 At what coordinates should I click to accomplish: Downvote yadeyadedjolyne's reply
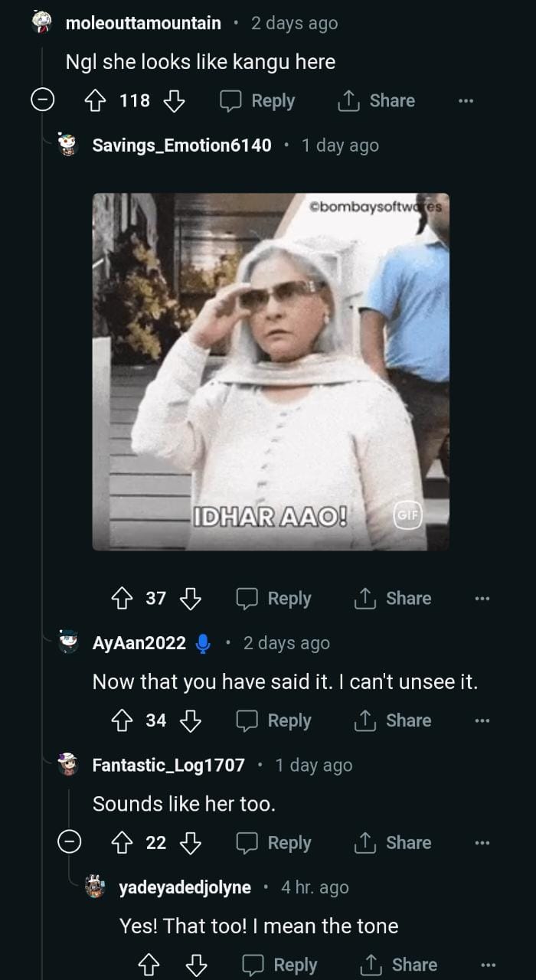point(197,965)
